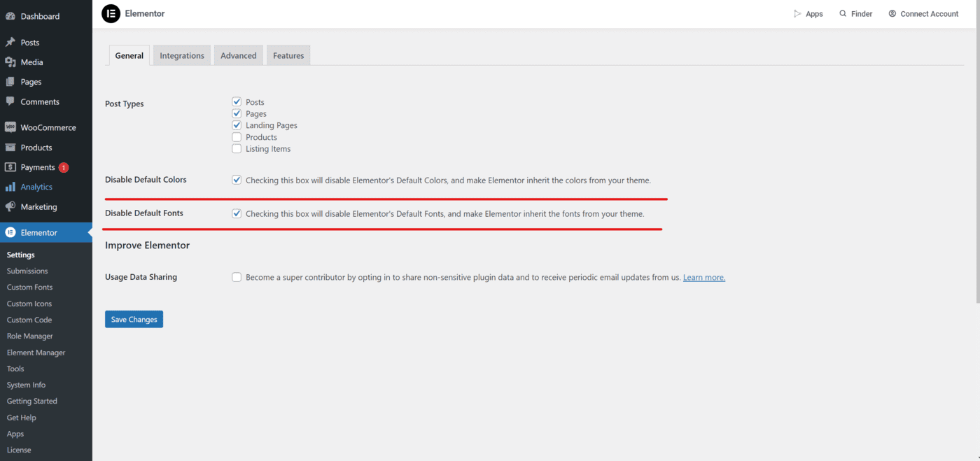Click the Elementor logo icon in header
The image size is (980, 461).
[111, 13]
